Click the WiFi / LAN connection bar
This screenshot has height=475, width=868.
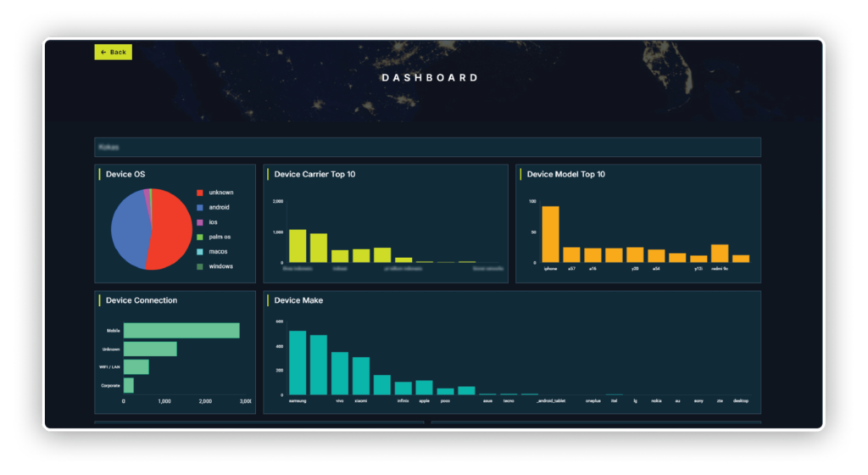(x=136, y=367)
